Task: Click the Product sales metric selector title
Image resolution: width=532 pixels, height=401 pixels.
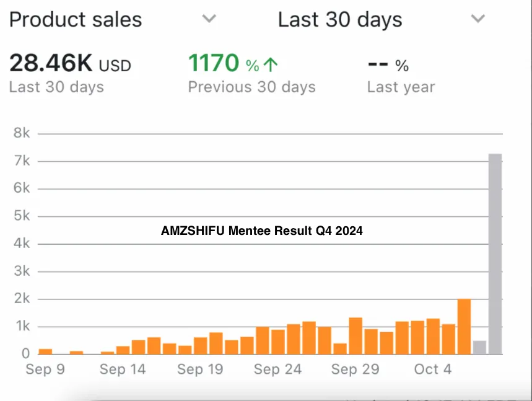Action: click(x=76, y=19)
